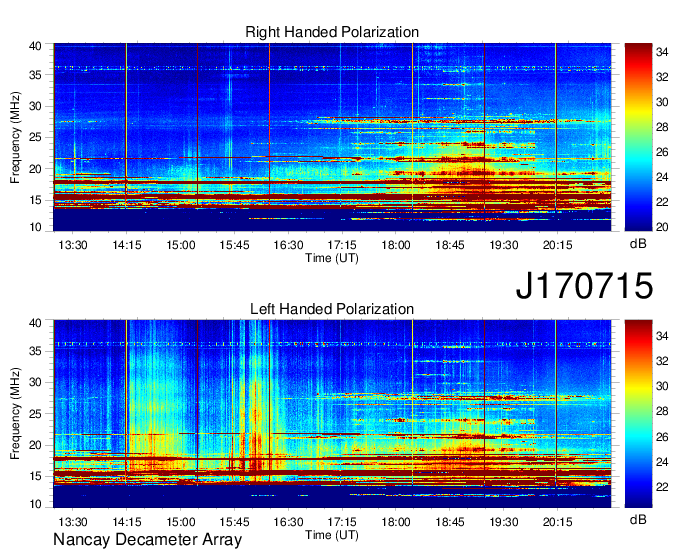Click 14:15 time tick on Left Handed plot
The width and height of the screenshot is (680, 552).
[x=127, y=522]
